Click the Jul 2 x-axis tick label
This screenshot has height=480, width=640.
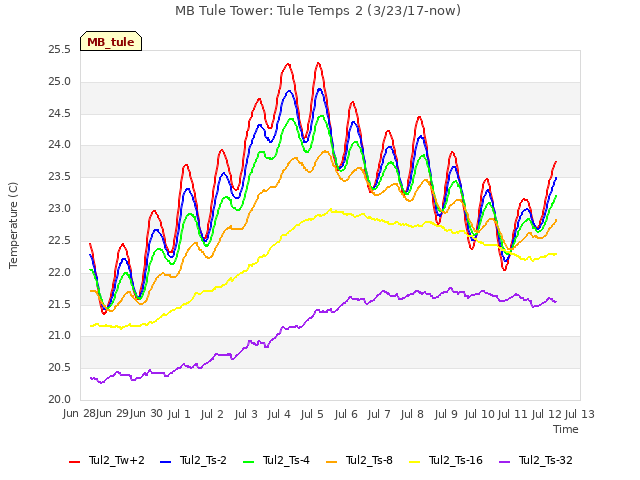click(x=212, y=414)
